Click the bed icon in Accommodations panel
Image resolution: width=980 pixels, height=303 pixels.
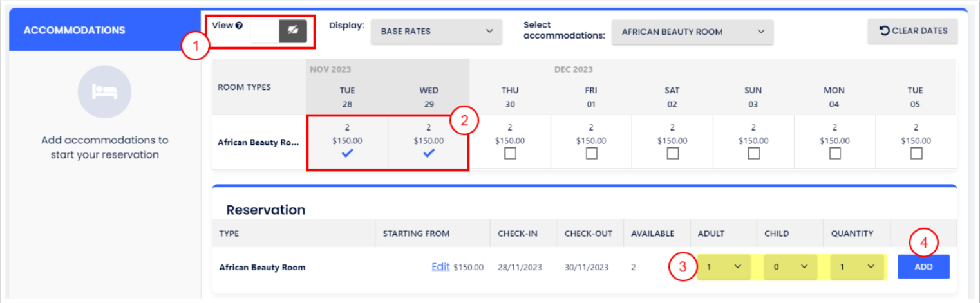pos(104,92)
